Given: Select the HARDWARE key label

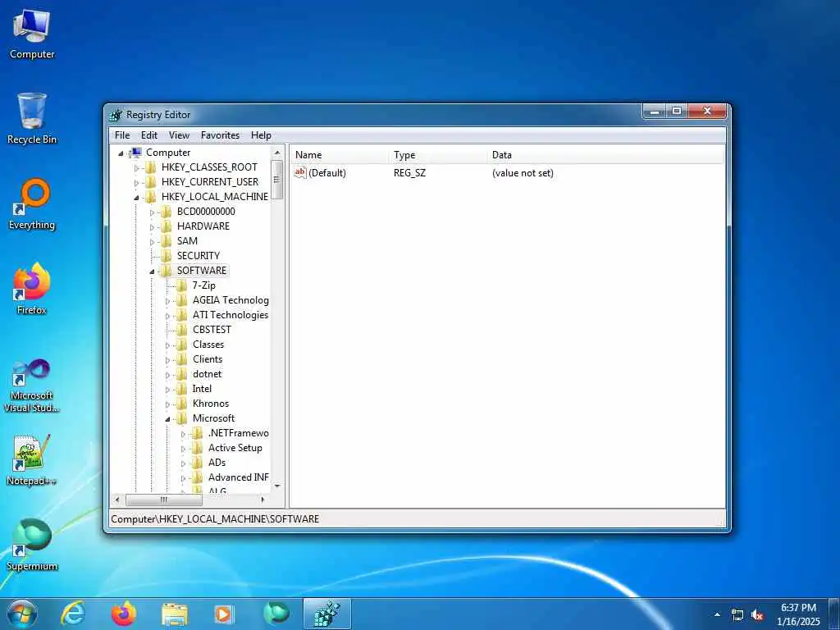Looking at the screenshot, I should [203, 226].
